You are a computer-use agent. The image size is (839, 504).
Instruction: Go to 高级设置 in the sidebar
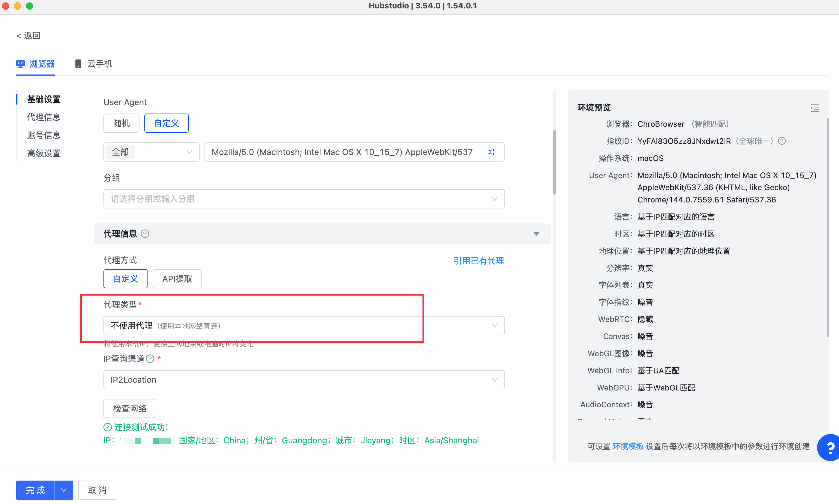pyautogui.click(x=44, y=153)
